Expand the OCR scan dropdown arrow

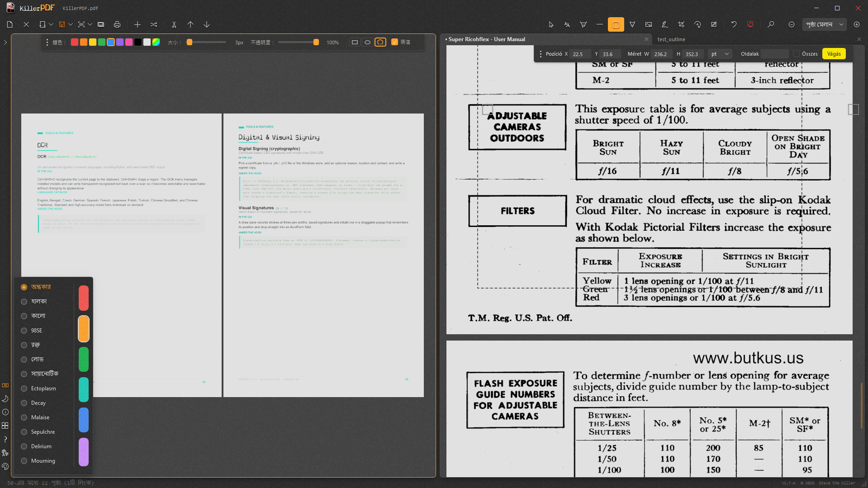(90, 24)
